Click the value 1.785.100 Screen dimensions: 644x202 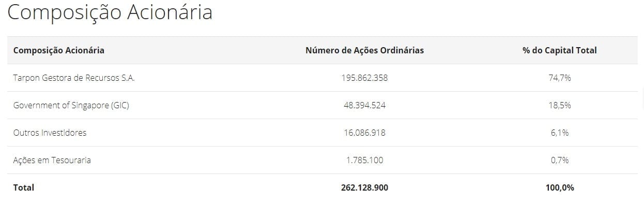click(x=364, y=160)
